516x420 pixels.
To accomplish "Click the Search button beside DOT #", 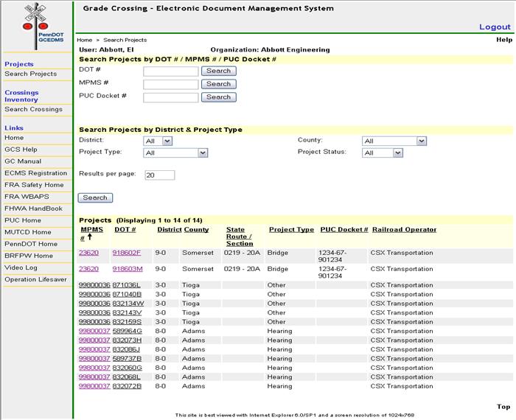I will click(x=219, y=71).
